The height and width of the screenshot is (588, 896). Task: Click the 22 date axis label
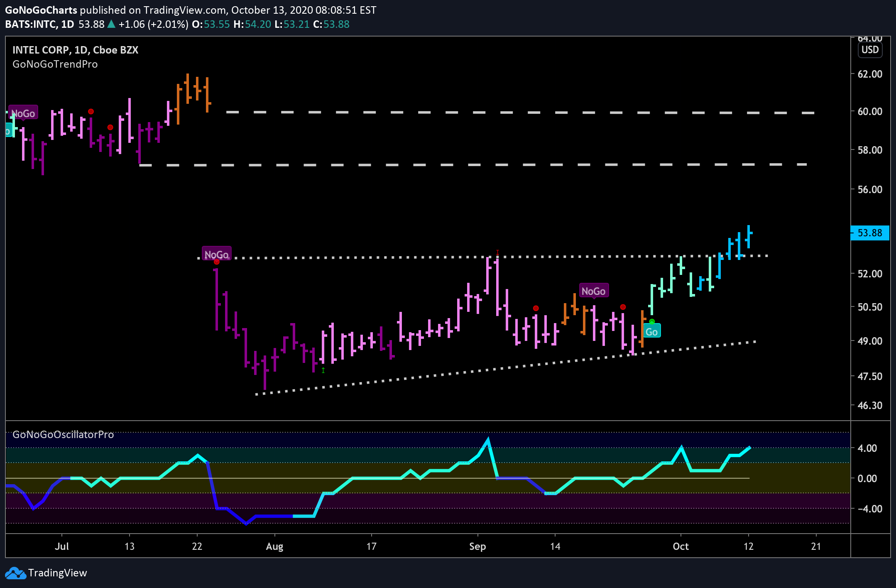(197, 546)
